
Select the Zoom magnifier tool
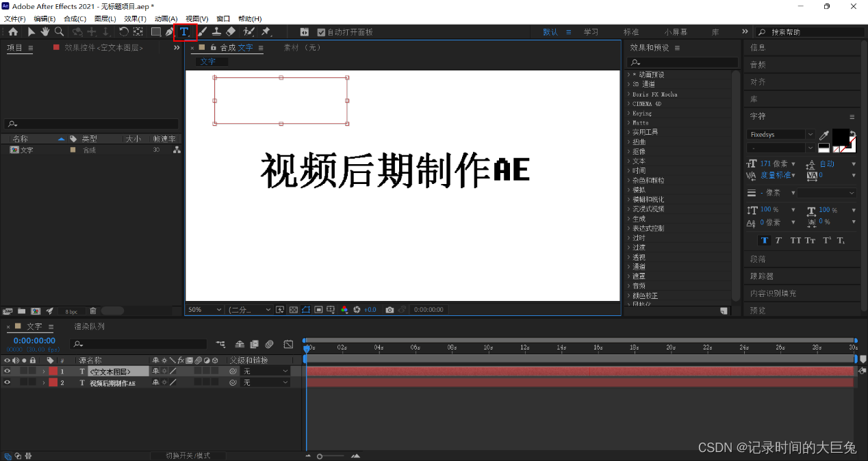pos(60,31)
